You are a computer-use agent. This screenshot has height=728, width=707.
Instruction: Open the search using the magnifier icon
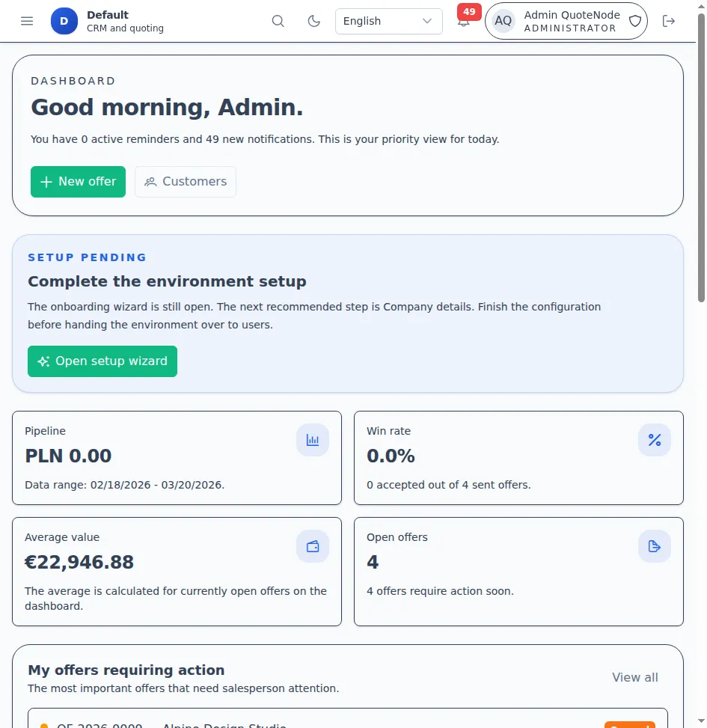278,21
